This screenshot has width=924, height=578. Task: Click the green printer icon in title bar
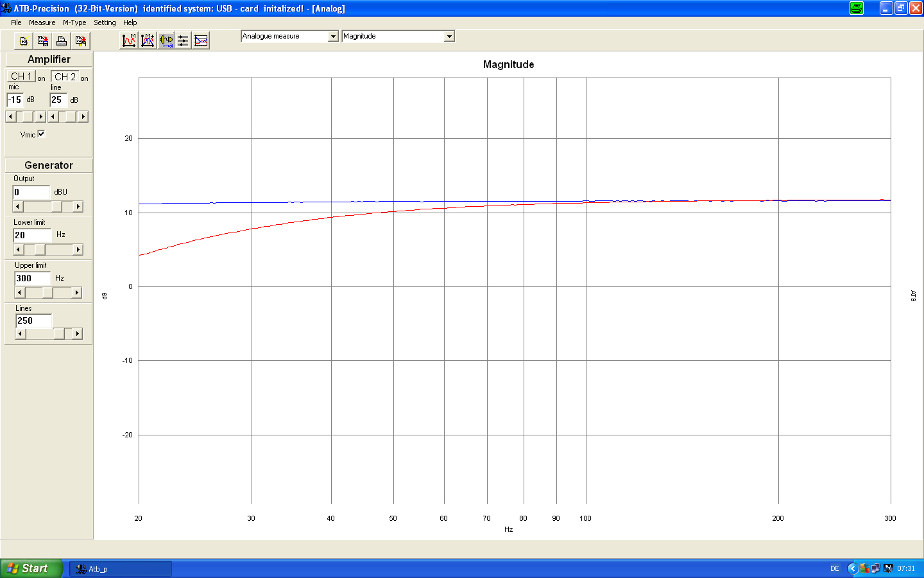tap(857, 8)
